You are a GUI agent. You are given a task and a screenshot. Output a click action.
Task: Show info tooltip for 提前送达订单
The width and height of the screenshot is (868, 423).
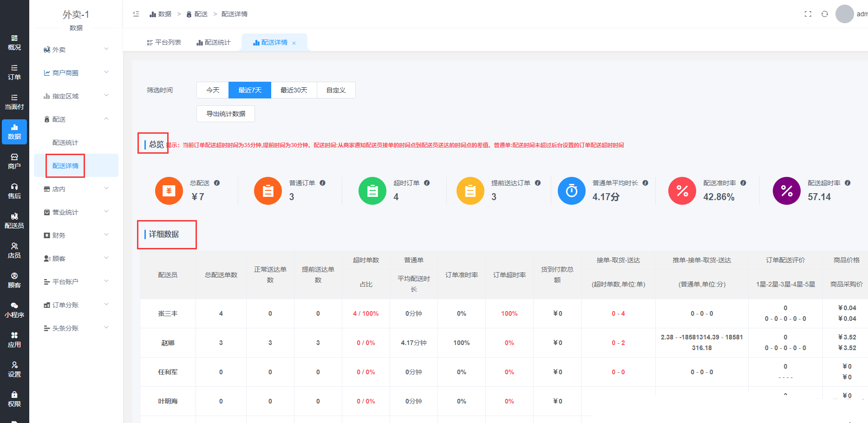click(x=538, y=183)
